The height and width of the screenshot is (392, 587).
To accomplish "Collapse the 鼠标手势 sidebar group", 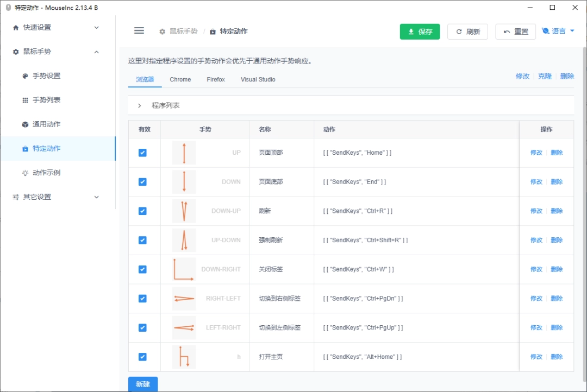I will point(97,52).
